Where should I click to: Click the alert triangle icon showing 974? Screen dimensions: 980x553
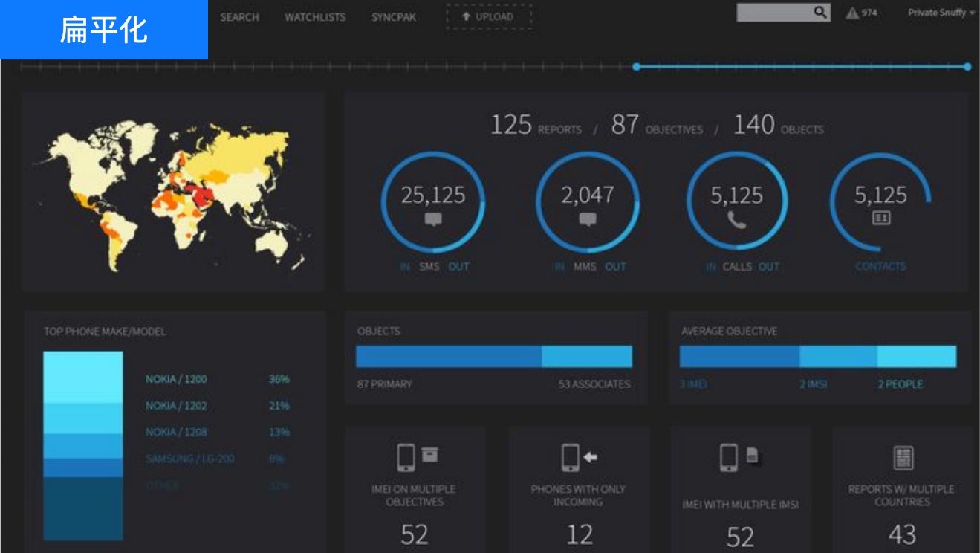(852, 13)
